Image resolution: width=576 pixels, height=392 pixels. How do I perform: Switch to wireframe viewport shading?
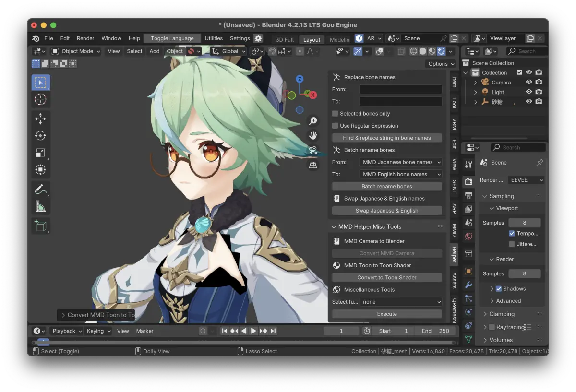pyautogui.click(x=413, y=51)
